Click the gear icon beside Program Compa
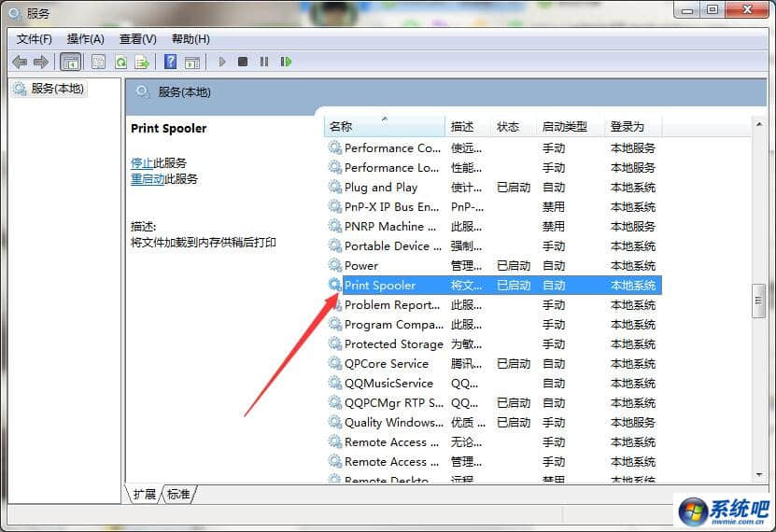 pos(335,325)
